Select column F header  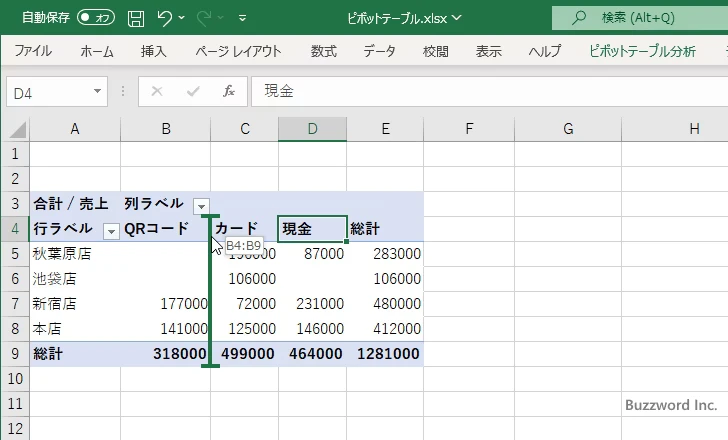[469, 129]
